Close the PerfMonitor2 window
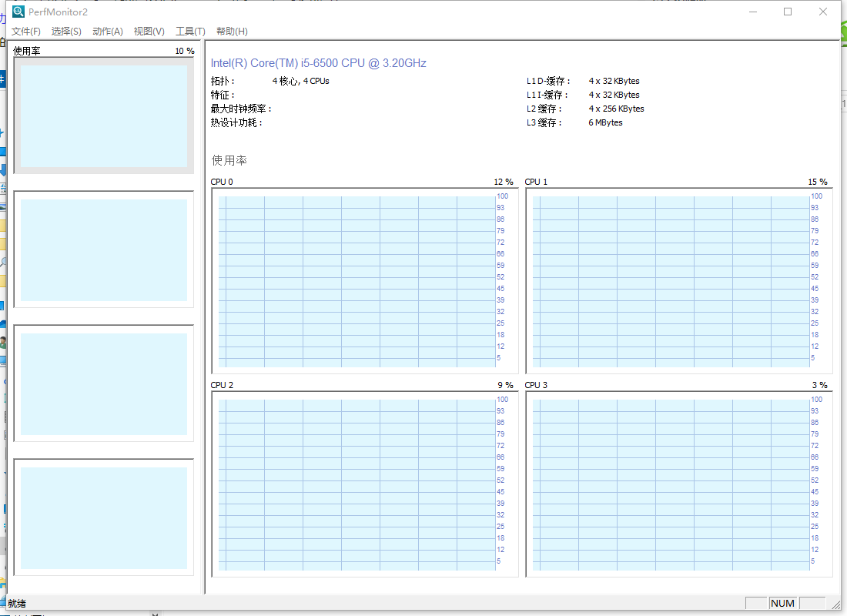847x616 pixels. (x=823, y=12)
